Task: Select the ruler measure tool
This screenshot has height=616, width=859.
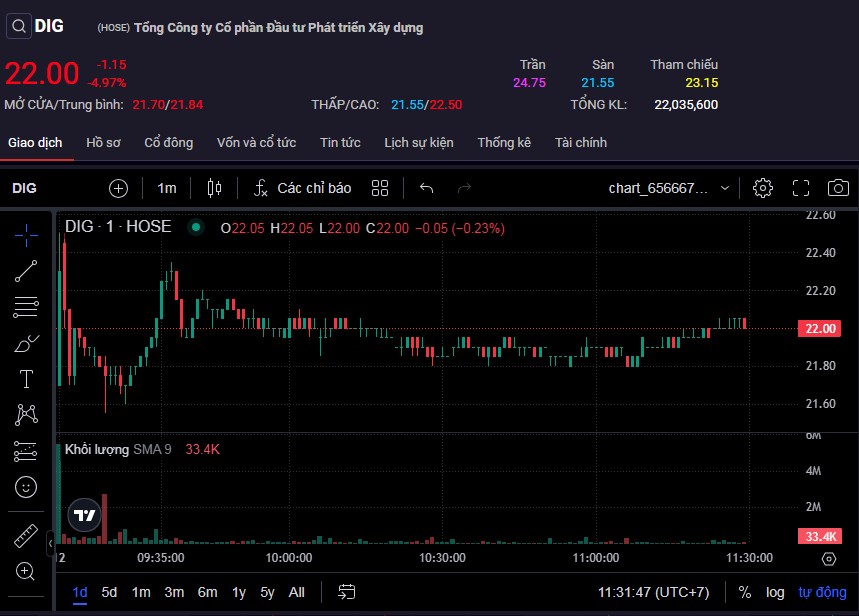Action: [26, 536]
